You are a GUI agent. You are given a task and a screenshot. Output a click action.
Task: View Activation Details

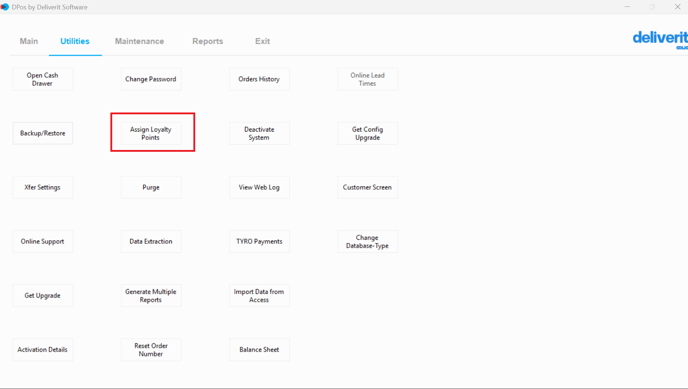point(43,350)
